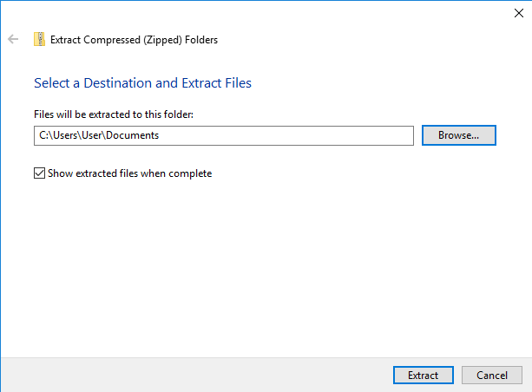Viewport: 532px width, 392px height.
Task: Click the 'Files will be extracted to this folder:' label
Action: [x=114, y=114]
